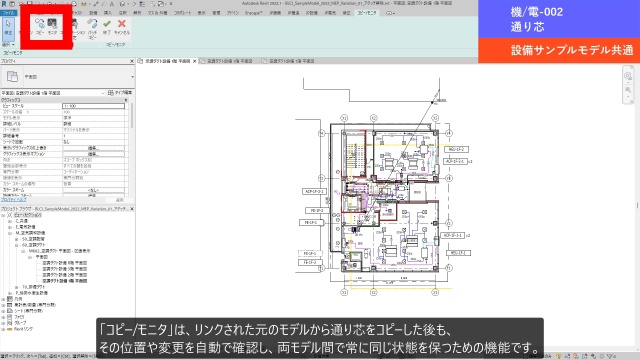Collapse the グラフィックス properties section
Viewport: 640px width, 360px height.
coord(126,100)
